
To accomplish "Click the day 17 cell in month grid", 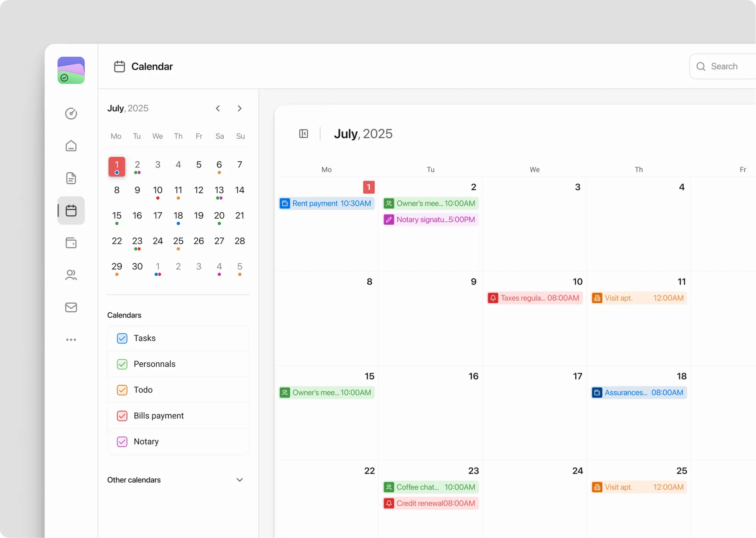I will tap(535, 413).
